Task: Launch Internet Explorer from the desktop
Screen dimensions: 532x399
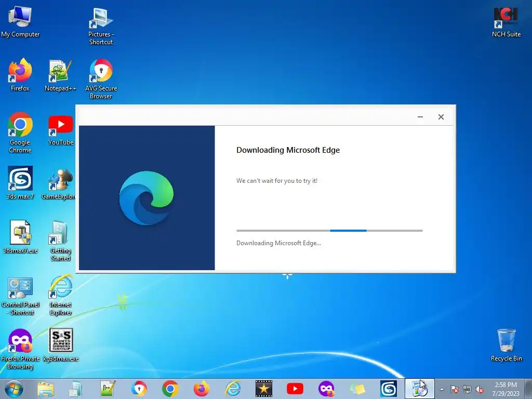Action: click(60, 295)
